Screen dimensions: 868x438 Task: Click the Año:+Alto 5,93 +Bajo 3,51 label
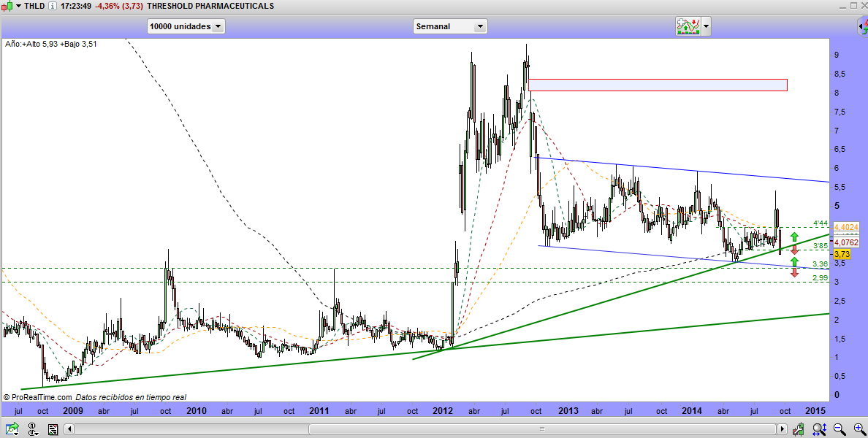click(x=51, y=44)
